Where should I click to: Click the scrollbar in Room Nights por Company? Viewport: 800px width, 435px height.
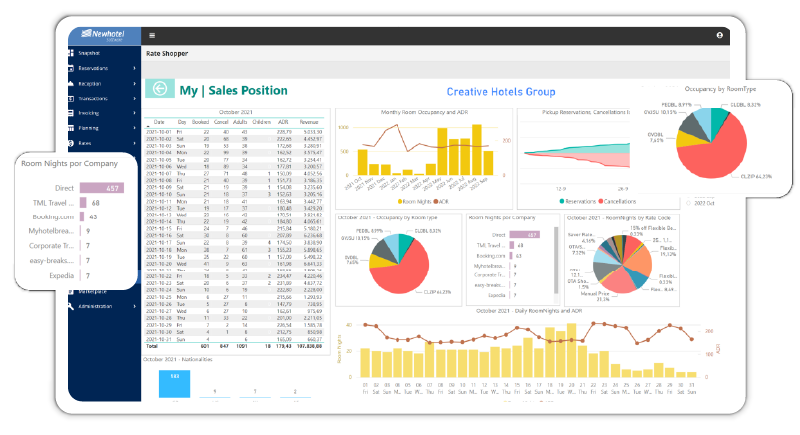tap(556, 260)
